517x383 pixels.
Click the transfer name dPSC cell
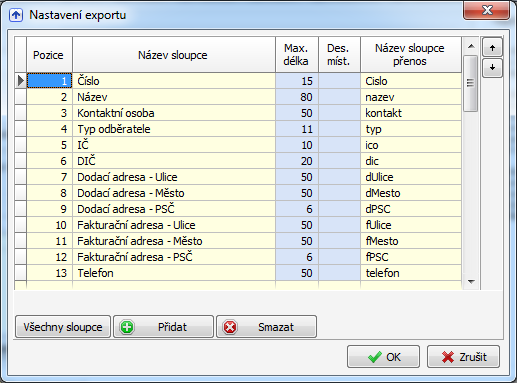click(411, 209)
